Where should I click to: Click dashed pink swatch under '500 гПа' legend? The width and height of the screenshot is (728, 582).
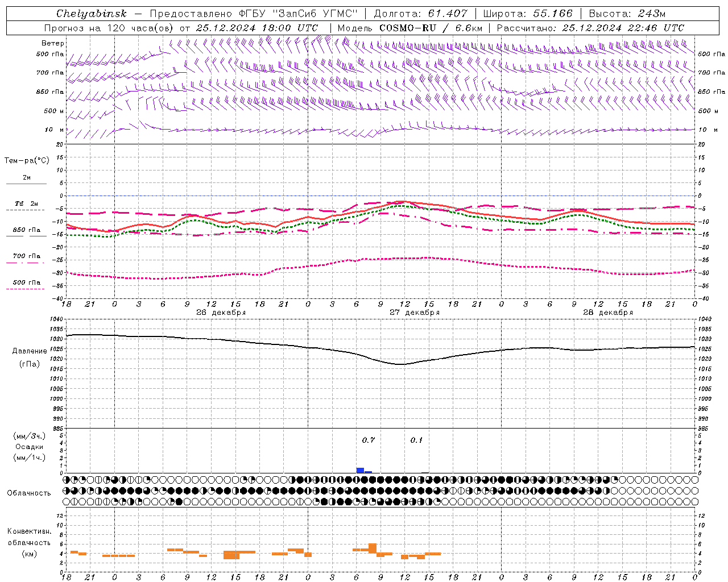(26, 289)
